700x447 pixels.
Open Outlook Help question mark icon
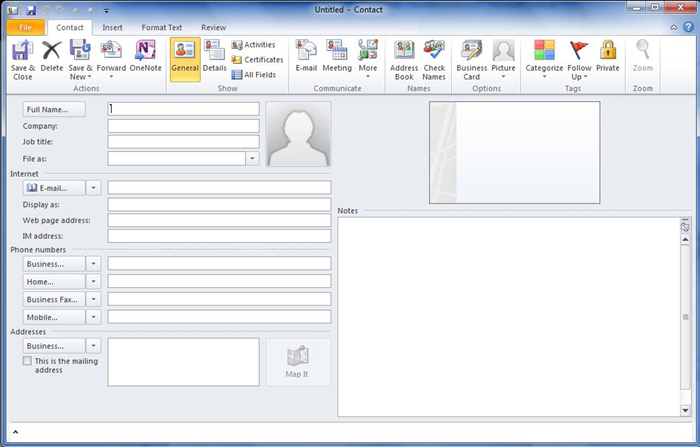pyautogui.click(x=688, y=27)
